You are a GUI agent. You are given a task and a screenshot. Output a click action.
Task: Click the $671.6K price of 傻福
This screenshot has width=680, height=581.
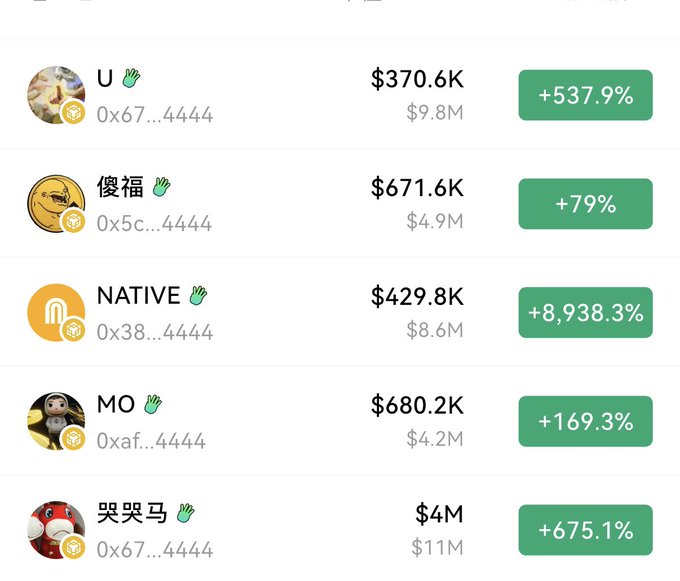(417, 187)
